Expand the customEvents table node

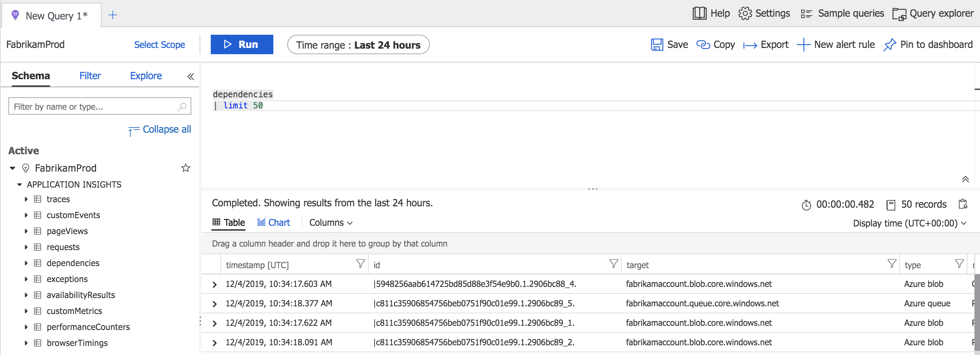click(x=26, y=215)
